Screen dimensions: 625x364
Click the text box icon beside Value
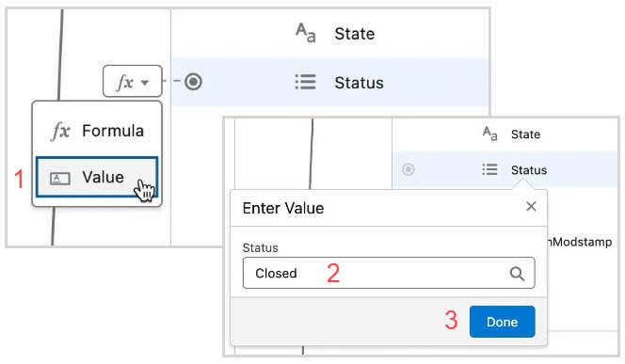pyautogui.click(x=60, y=178)
